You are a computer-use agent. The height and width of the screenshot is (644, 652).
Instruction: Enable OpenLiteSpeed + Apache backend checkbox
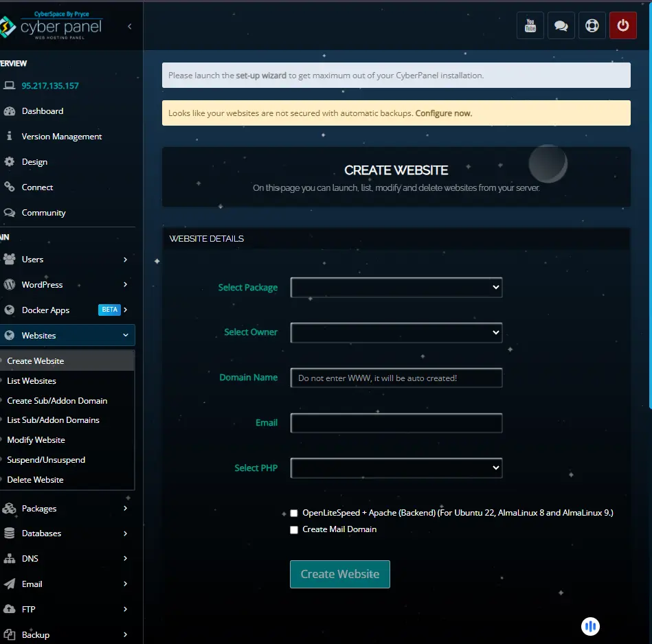point(294,513)
